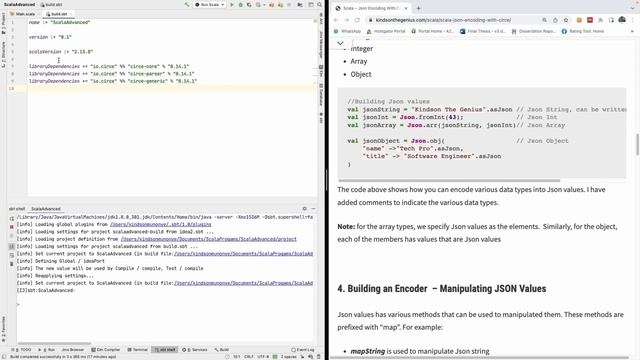640x360 pixels.
Task: Click the trash clear-all icon in sbt shell
Action: point(11,264)
